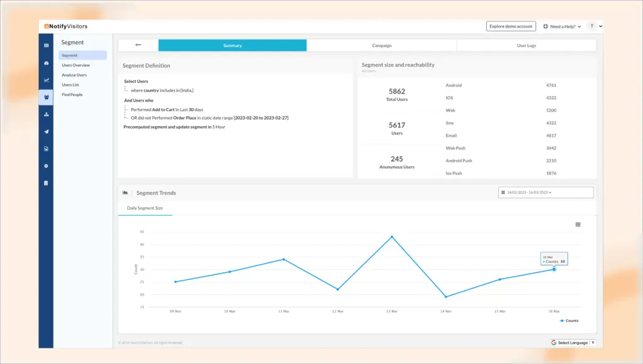Switch to the Campaign tab

click(381, 45)
